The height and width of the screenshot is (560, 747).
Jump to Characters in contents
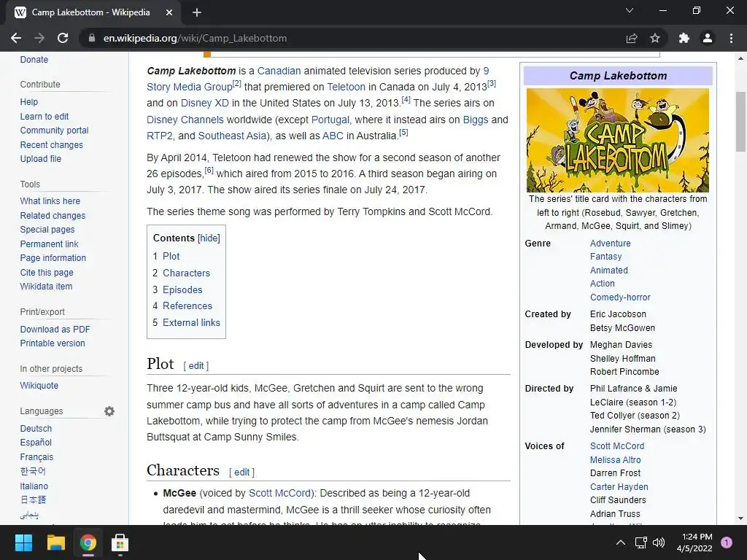click(186, 273)
